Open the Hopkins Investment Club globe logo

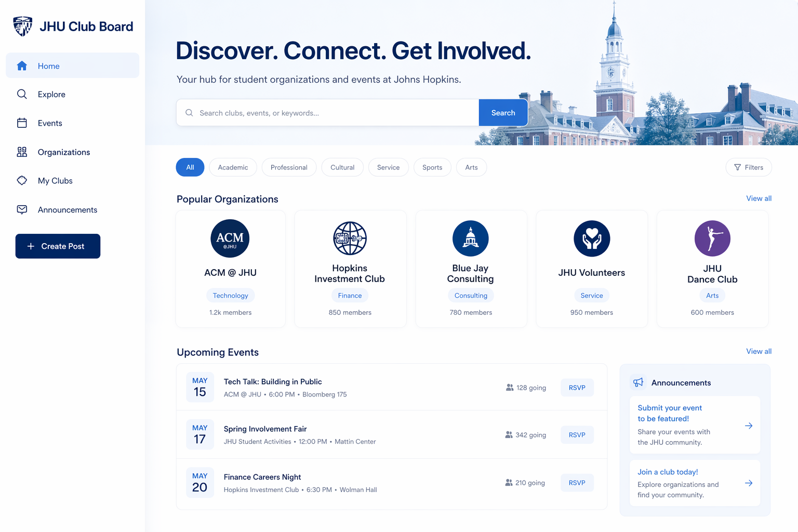[350, 238]
